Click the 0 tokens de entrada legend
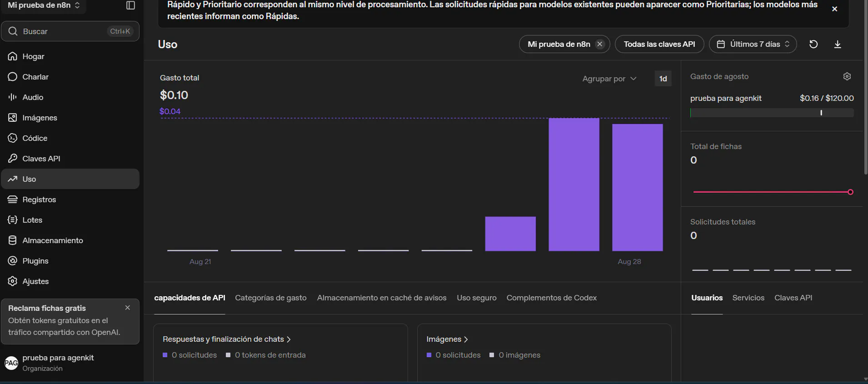 pos(266,355)
